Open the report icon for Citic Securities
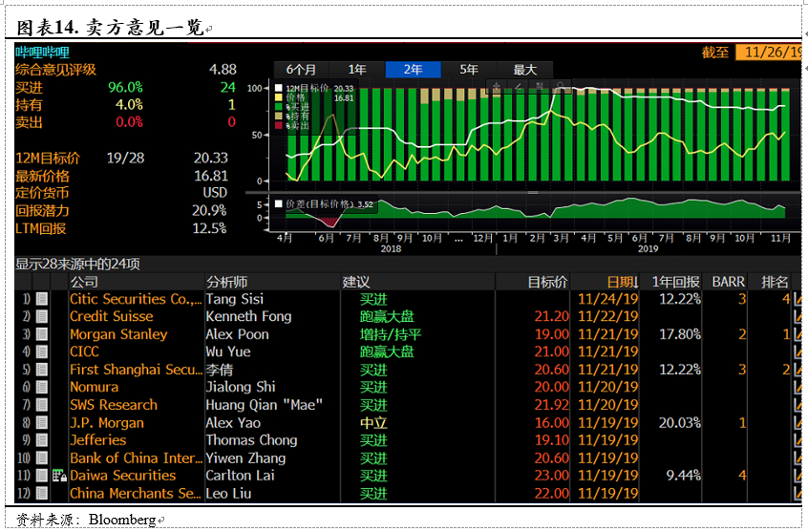This screenshot has height=532, width=808. [42, 299]
